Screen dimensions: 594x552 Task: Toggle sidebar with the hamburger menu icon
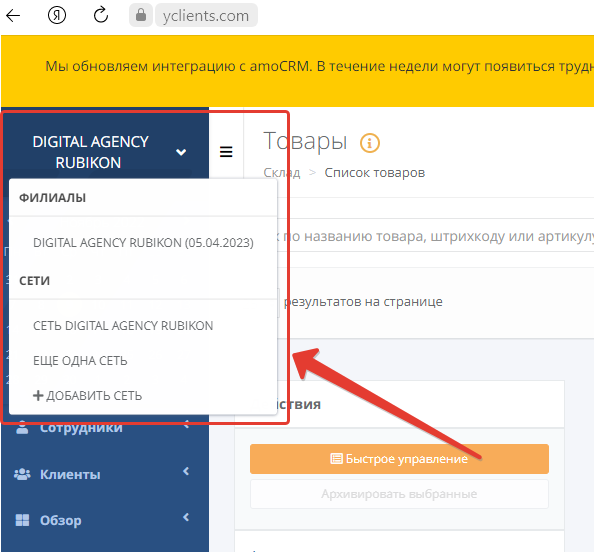point(226,152)
